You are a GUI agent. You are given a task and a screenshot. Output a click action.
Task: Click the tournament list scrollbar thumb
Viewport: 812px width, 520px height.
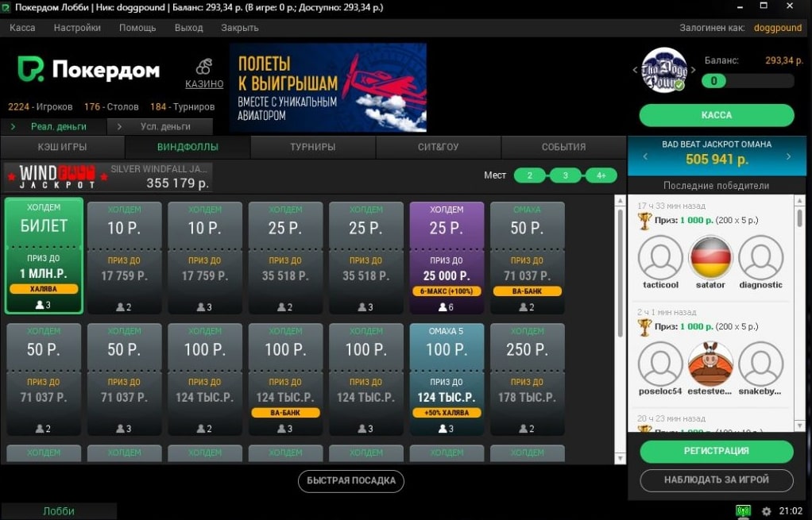coord(620,273)
